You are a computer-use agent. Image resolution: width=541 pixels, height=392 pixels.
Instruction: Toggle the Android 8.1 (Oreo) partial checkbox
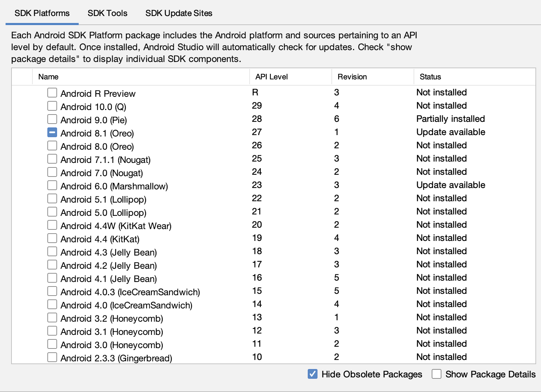(x=52, y=132)
